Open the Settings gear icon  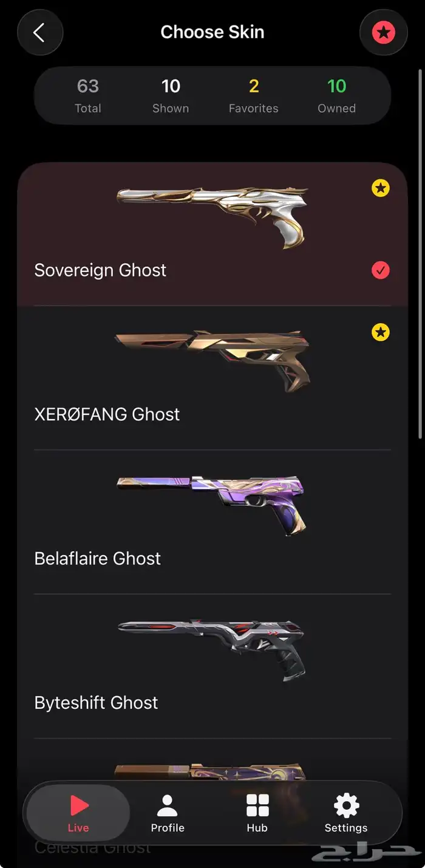pos(346,805)
